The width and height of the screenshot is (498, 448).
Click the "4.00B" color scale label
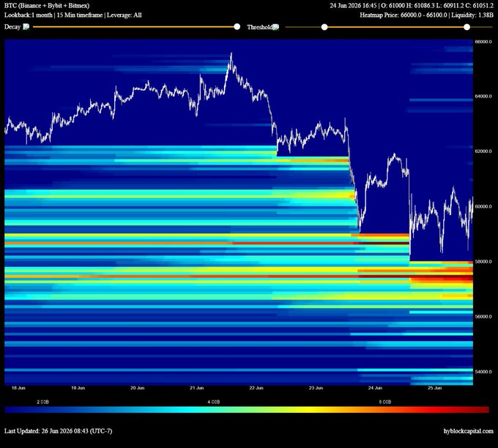(x=213, y=402)
